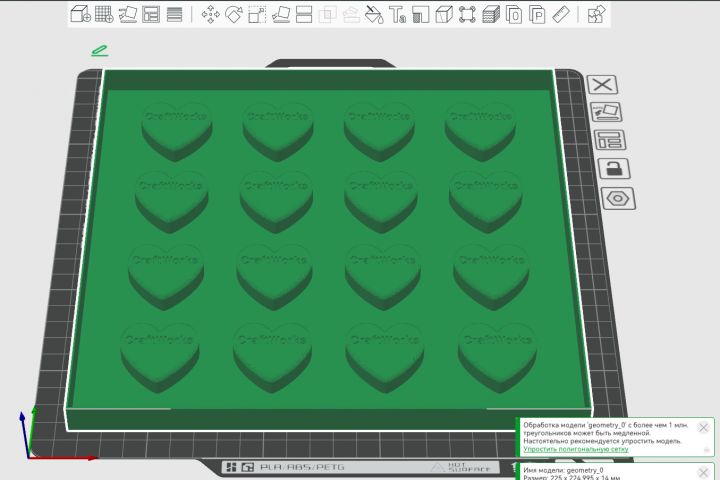720x480 pixels.
Task: Click the square with corner handles icon
Action: (467, 14)
